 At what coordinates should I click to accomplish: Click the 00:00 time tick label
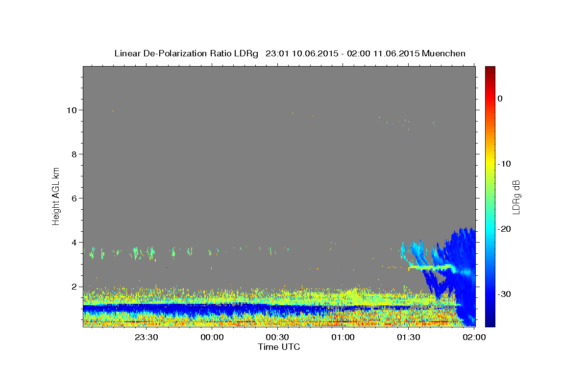click(212, 338)
